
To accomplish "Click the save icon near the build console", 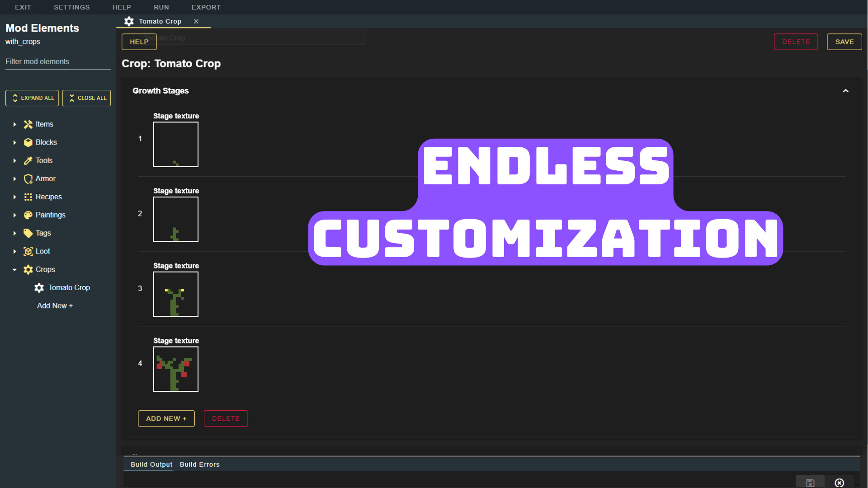I will pos(810,482).
